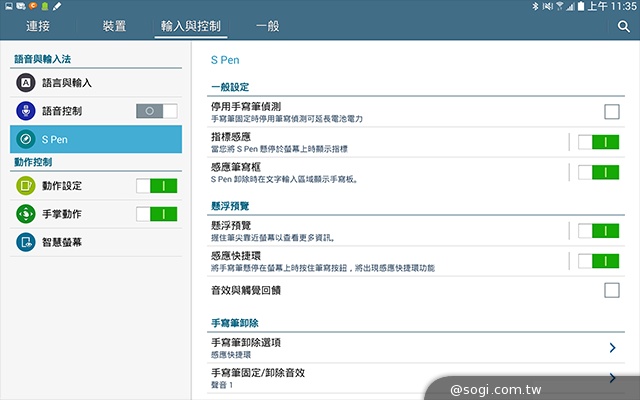Tap the search magnifier icon
The image size is (640, 400).
click(x=623, y=27)
